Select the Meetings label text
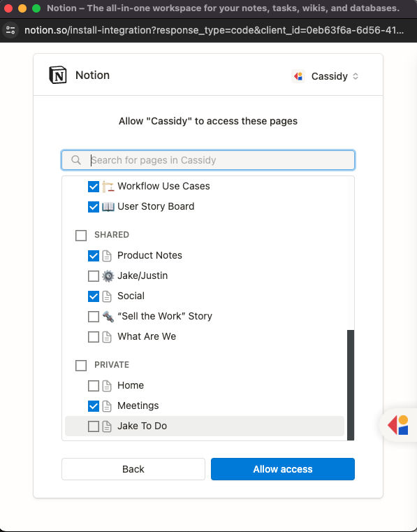417x532 pixels. point(138,405)
